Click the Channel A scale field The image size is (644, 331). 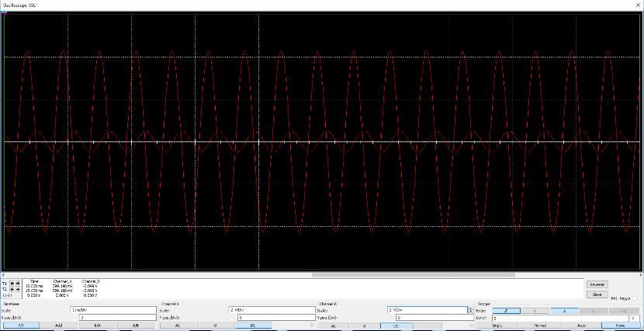(x=272, y=310)
